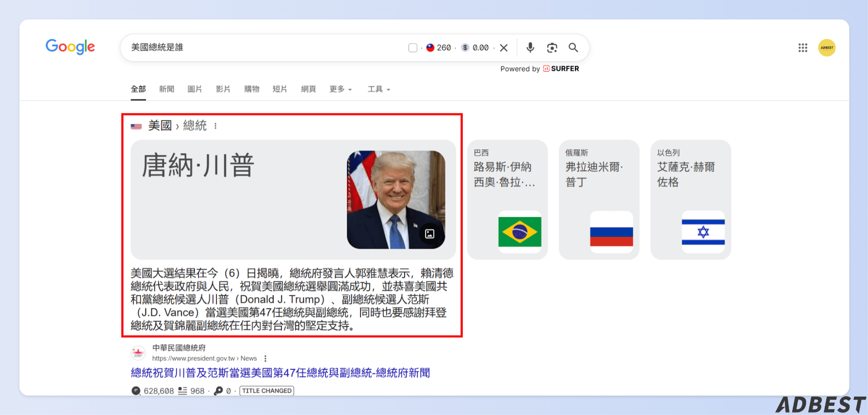The width and height of the screenshot is (868, 415).
Task: Click the 唐納·川普 heading
Action: click(198, 165)
